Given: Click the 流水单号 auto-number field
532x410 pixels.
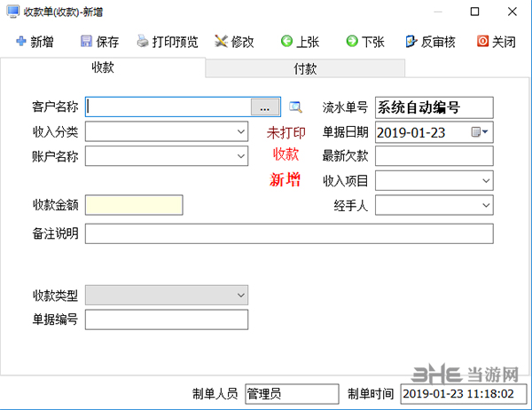Looking at the screenshot, I should tap(434, 107).
